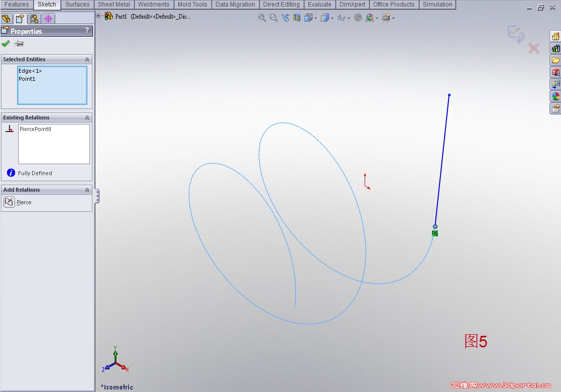The height and width of the screenshot is (392, 561).
Task: Open the ConfigurationManager tab icon
Action: coord(34,19)
